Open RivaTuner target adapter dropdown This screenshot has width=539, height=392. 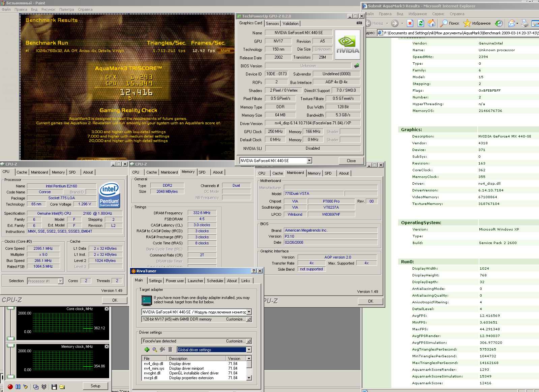coord(249,312)
